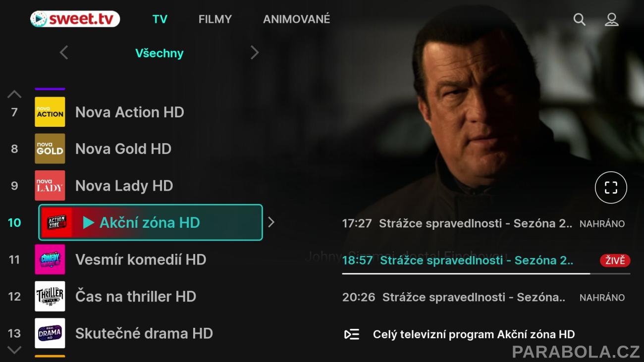
Task: Play the 17:27 recorded Strážce spravedlnosti episode
Action: pos(483,223)
